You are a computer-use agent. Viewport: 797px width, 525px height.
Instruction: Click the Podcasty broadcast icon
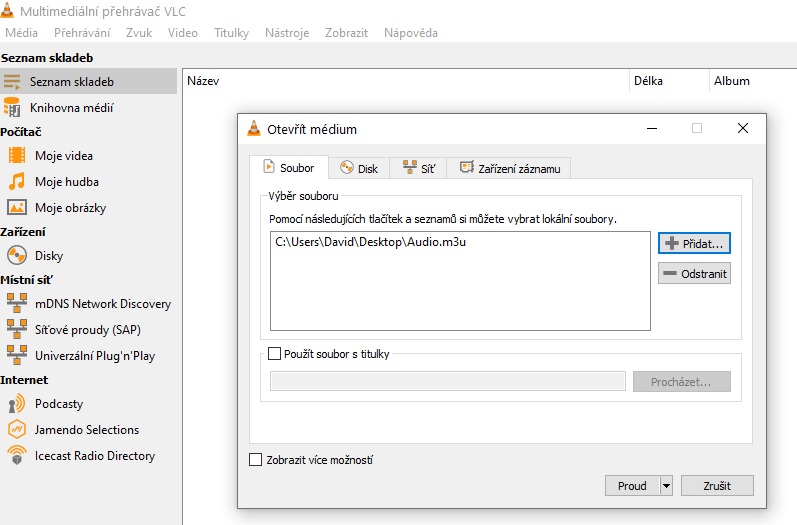click(x=17, y=404)
